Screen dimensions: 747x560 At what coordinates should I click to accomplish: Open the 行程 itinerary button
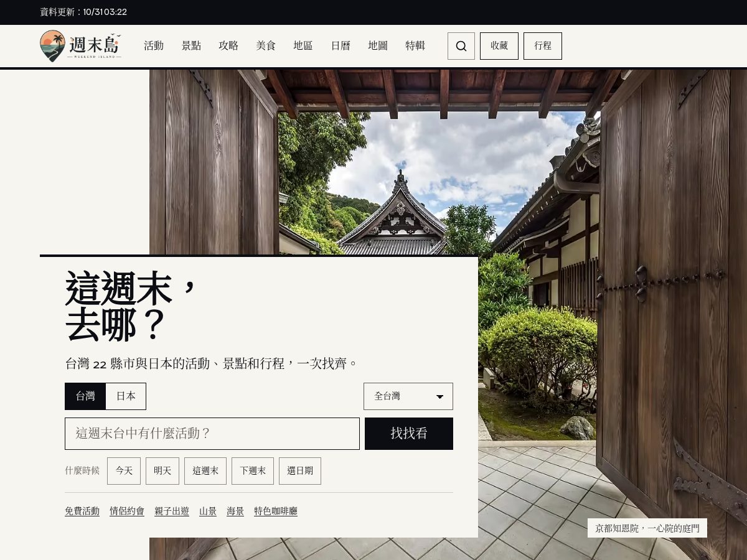coord(543,46)
